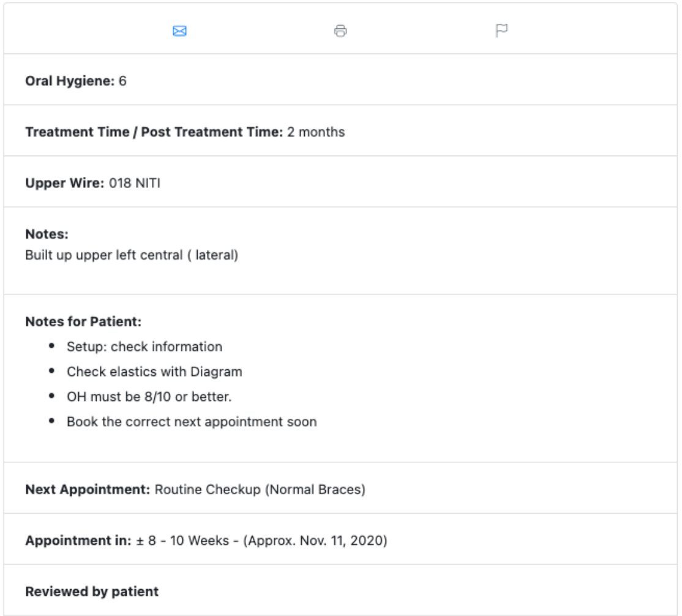Click the Built up upper left central note

tap(132, 255)
